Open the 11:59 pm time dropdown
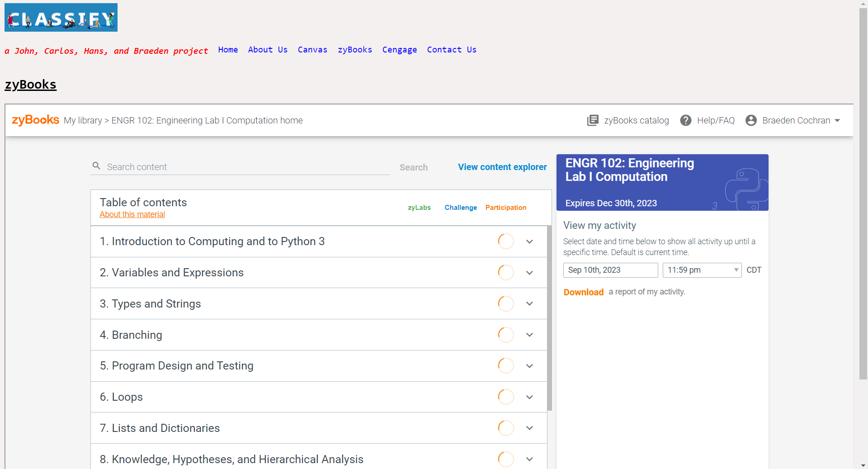868x469 pixels. (702, 270)
